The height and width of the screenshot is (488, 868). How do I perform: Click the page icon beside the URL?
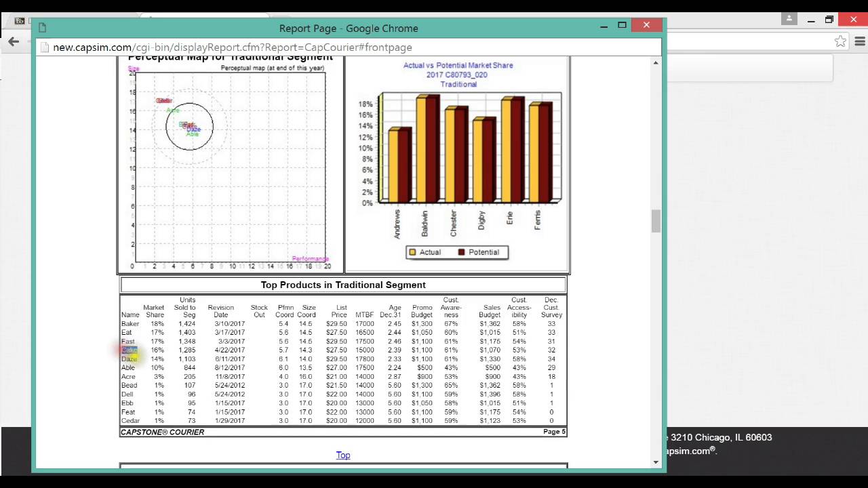click(45, 47)
